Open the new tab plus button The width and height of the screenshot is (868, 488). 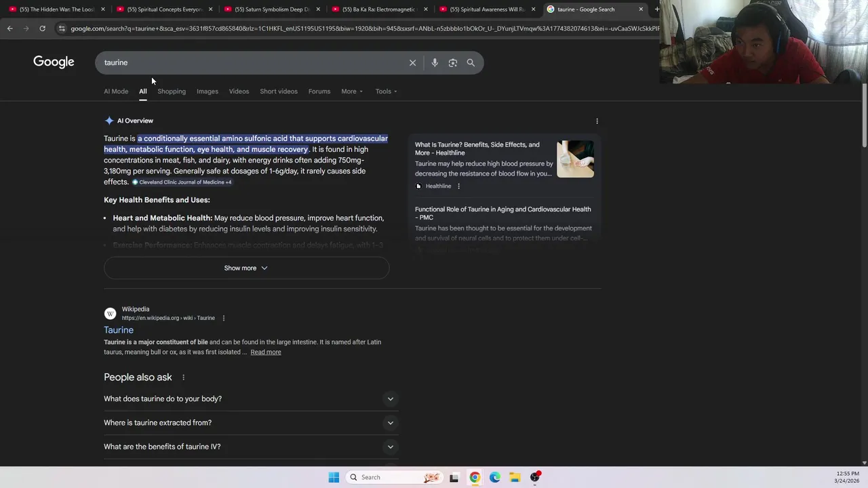(656, 9)
